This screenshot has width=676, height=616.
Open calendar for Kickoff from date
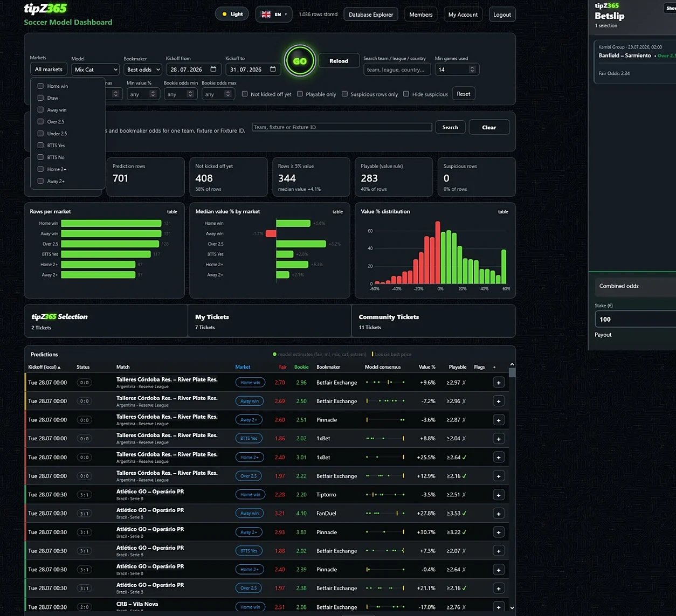213,69
